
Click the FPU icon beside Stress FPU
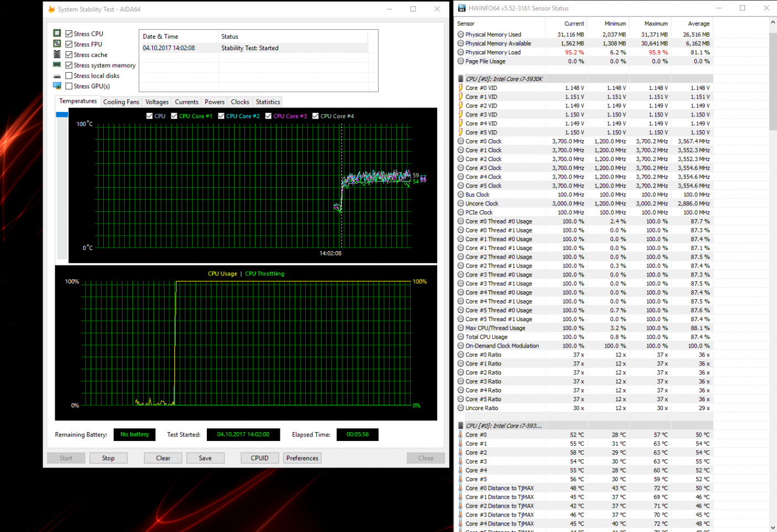tap(57, 44)
